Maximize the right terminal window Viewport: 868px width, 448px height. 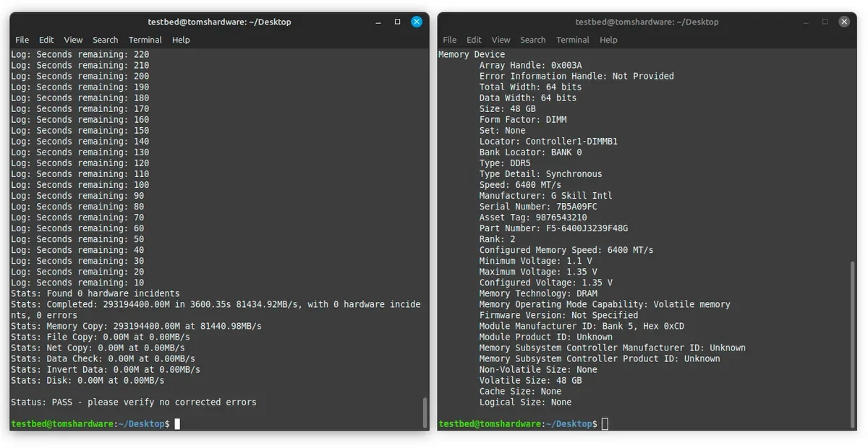pos(825,22)
